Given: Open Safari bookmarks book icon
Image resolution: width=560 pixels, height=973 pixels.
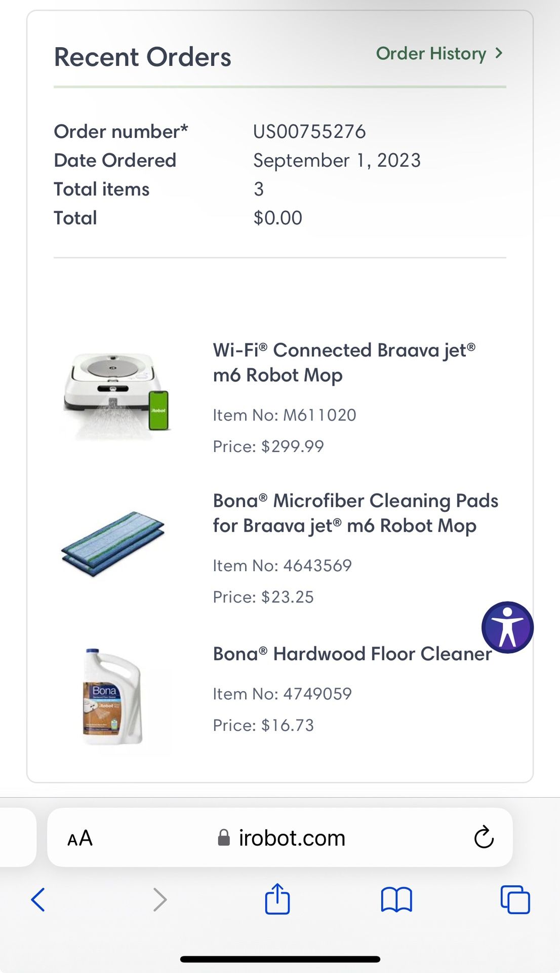Looking at the screenshot, I should point(396,900).
